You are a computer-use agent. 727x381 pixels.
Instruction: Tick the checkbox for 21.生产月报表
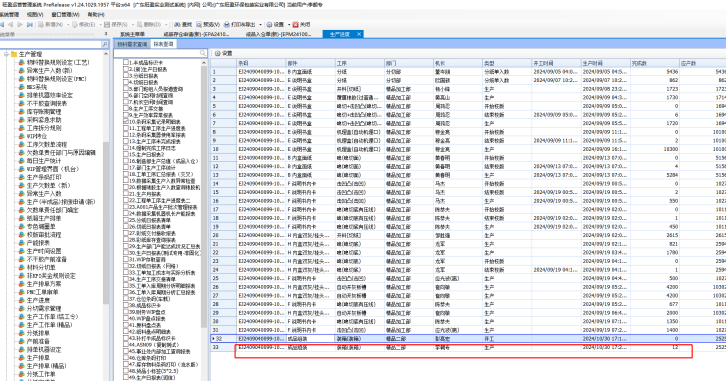126,193
